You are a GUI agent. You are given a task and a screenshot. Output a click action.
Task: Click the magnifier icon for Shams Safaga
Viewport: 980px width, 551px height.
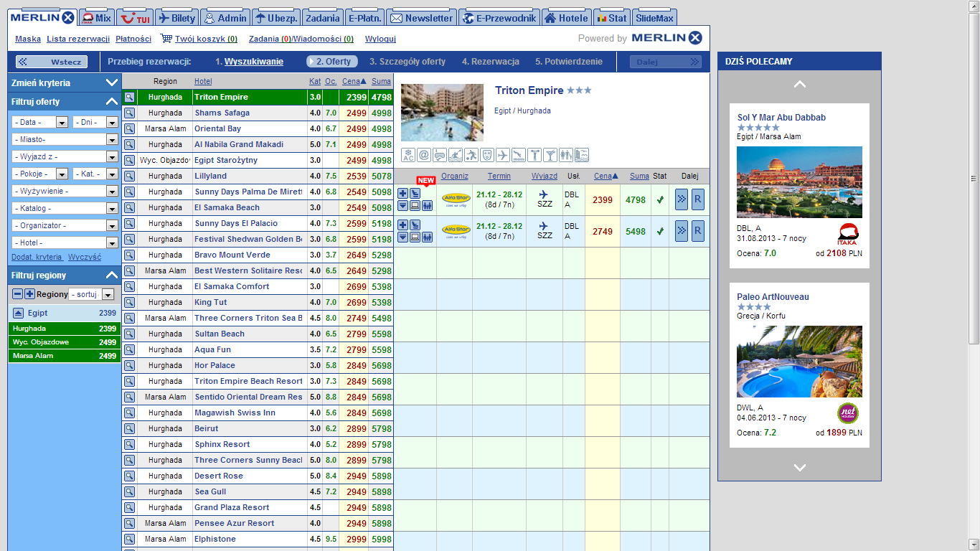coord(129,113)
